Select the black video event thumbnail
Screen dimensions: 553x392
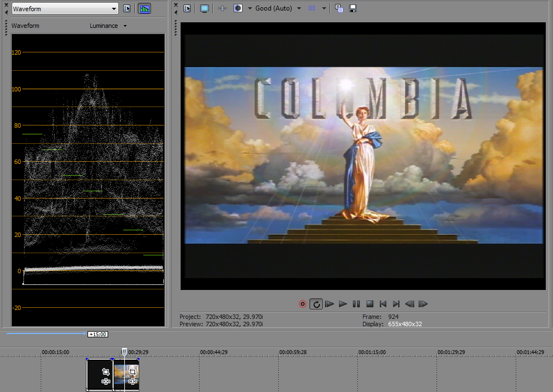coord(99,374)
